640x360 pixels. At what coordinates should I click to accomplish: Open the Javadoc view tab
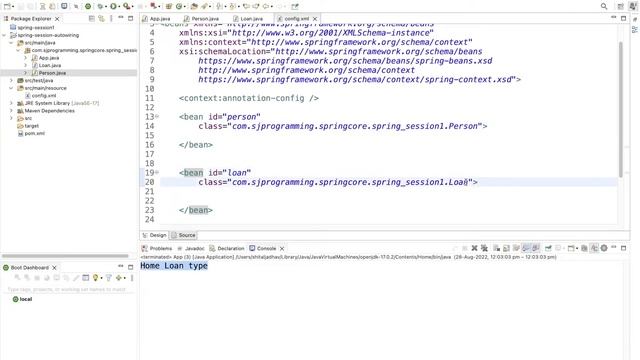[x=191, y=248]
